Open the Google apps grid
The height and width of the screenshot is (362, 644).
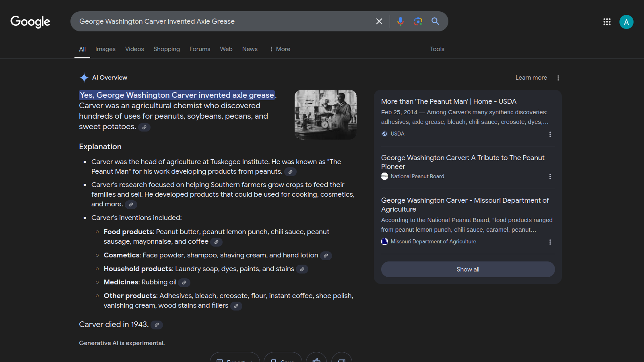[x=607, y=22]
